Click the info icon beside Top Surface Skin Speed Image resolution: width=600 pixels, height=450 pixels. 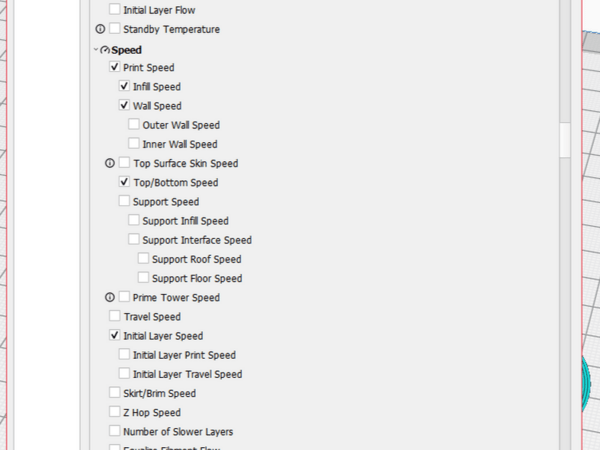click(x=110, y=163)
